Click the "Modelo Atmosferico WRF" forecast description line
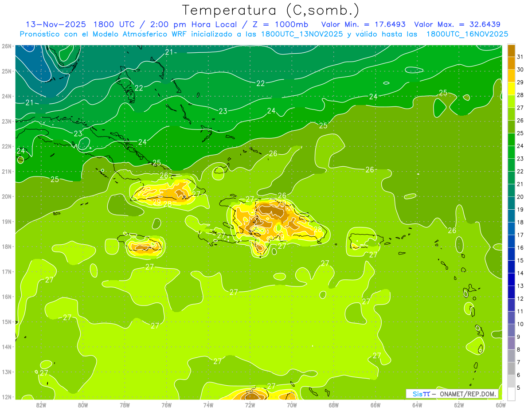532x411 pixels. 264,34
